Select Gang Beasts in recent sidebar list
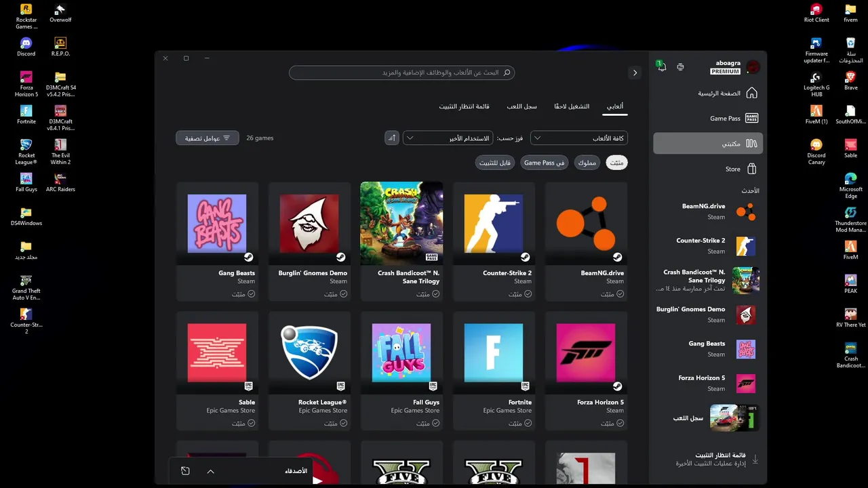 point(707,349)
